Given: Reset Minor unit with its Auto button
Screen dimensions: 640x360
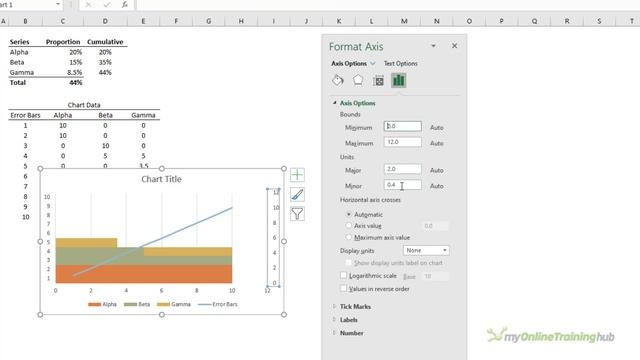Looking at the screenshot, I should click(x=436, y=186).
